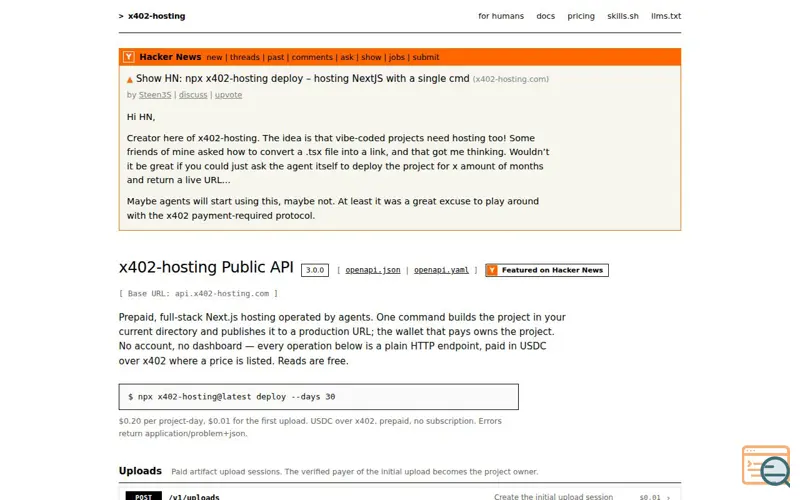The height and width of the screenshot is (500, 800).
Task: Click the npx x402-hosting@latest deploy command box
Action: coord(318,396)
